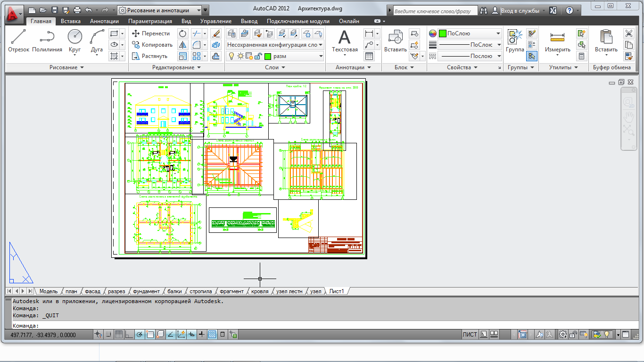Click the Группа group icon
Screen dimensions: 644x362
coord(515,41)
